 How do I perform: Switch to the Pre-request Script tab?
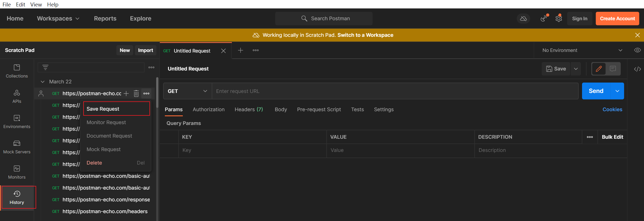point(319,110)
